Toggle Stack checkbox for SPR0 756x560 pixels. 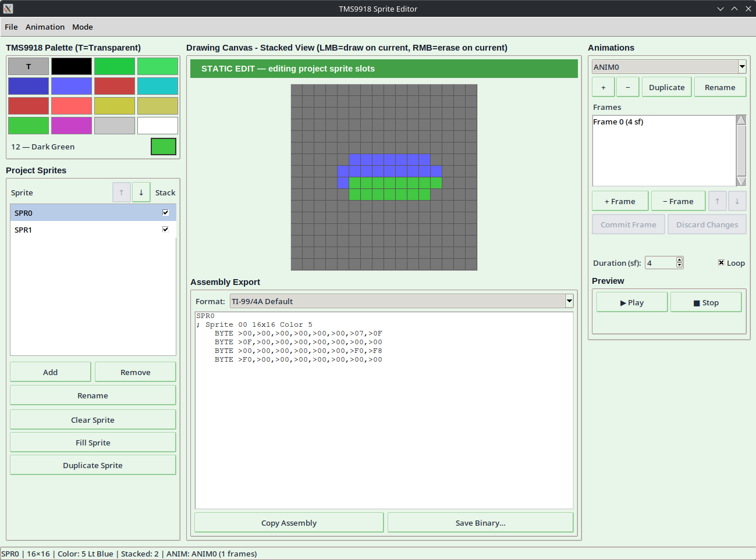(165, 212)
